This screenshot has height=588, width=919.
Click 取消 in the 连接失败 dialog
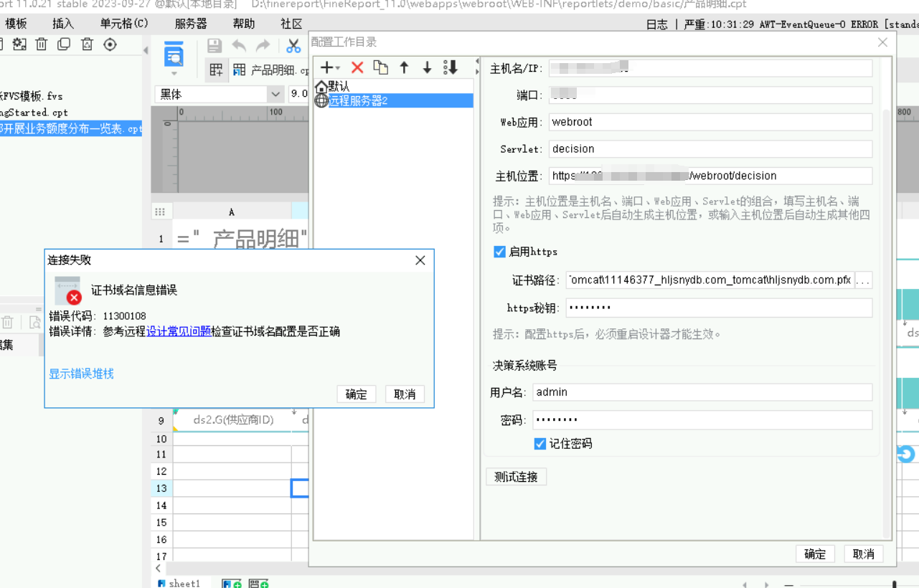(405, 394)
